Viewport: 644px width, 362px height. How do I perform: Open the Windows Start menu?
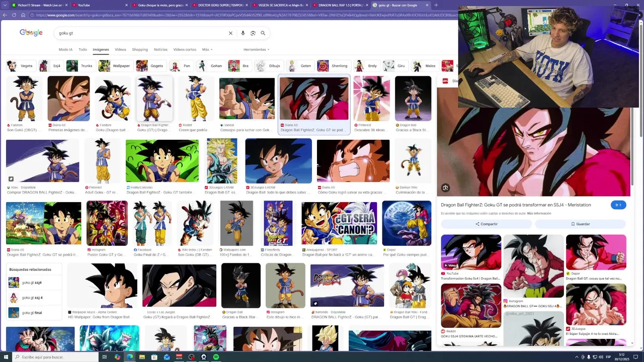coord(5,357)
